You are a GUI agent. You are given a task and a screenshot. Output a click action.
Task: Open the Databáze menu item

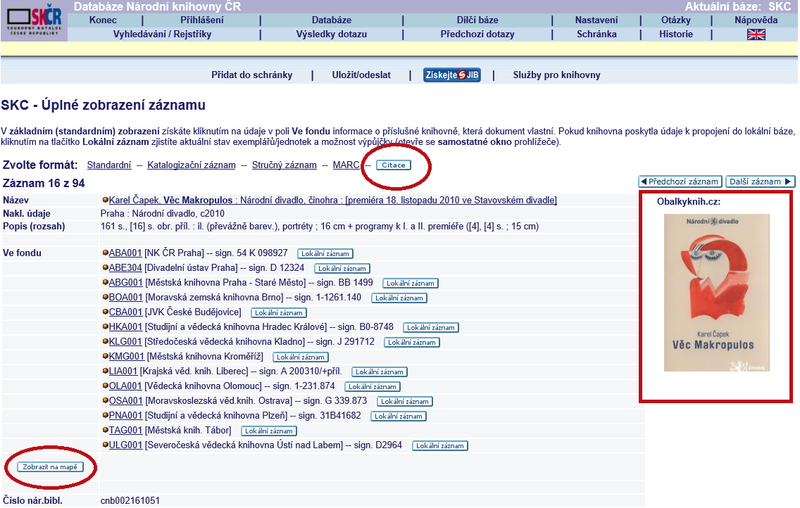(331, 20)
